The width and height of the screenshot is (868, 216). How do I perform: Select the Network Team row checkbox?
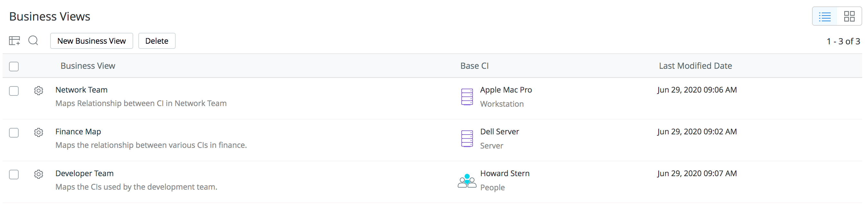click(x=14, y=91)
